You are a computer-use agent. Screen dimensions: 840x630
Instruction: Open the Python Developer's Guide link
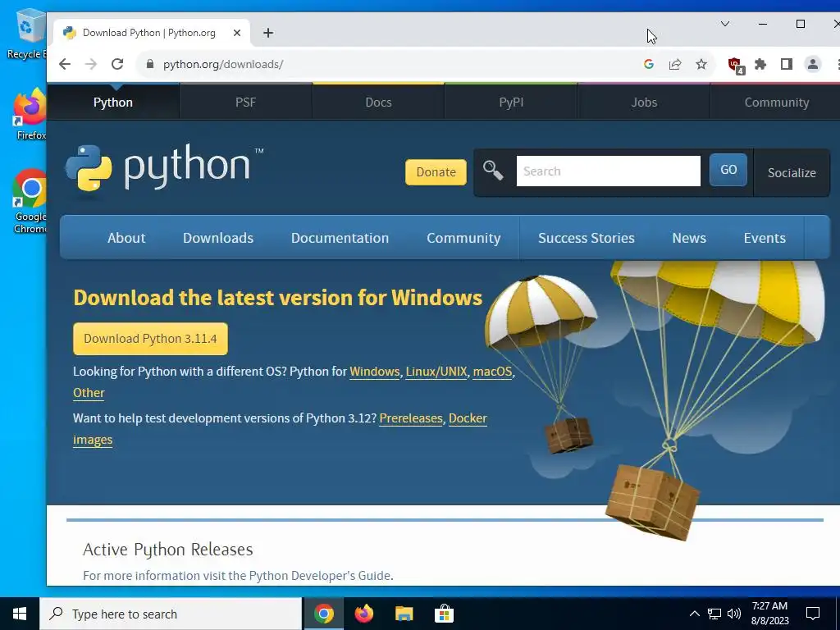319,575
